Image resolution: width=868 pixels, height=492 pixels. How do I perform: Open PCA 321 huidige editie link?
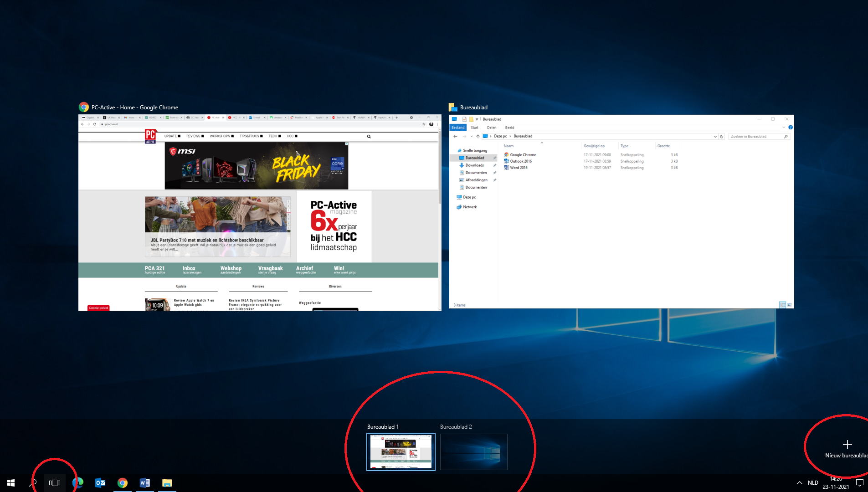point(155,270)
